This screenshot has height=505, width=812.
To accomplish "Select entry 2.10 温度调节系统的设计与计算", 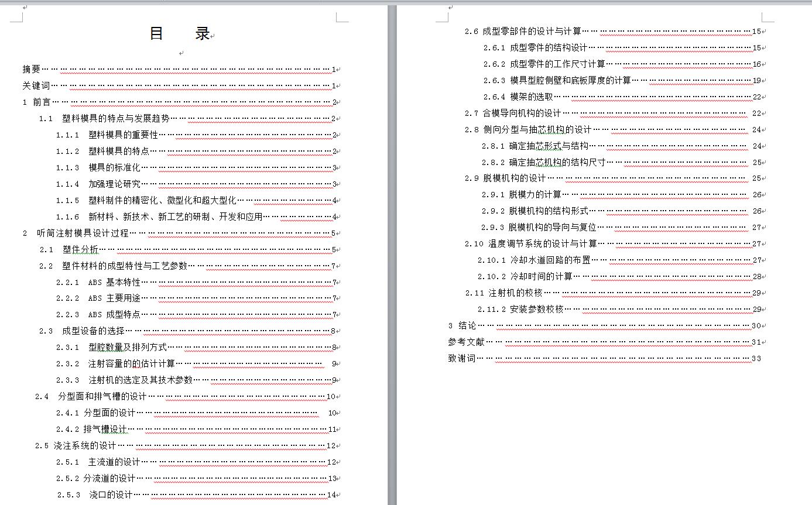I will tap(613, 243).
